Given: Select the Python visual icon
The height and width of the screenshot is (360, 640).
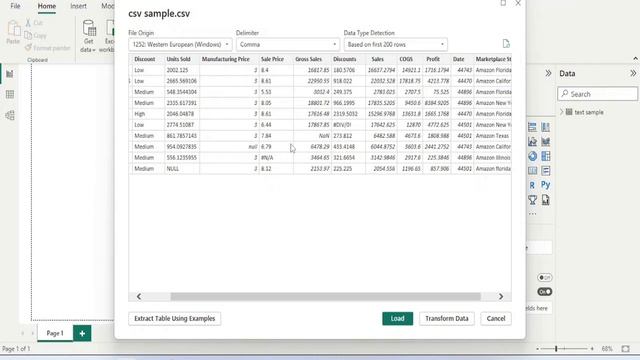Looking at the screenshot, I should click(546, 185).
